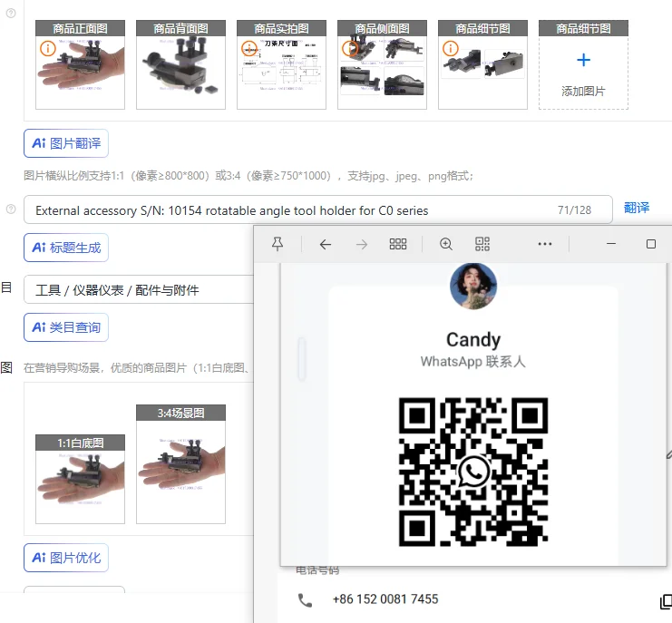Open the category selector 工具 / 仪器仪表
The height and width of the screenshot is (623, 672).
pos(139,289)
